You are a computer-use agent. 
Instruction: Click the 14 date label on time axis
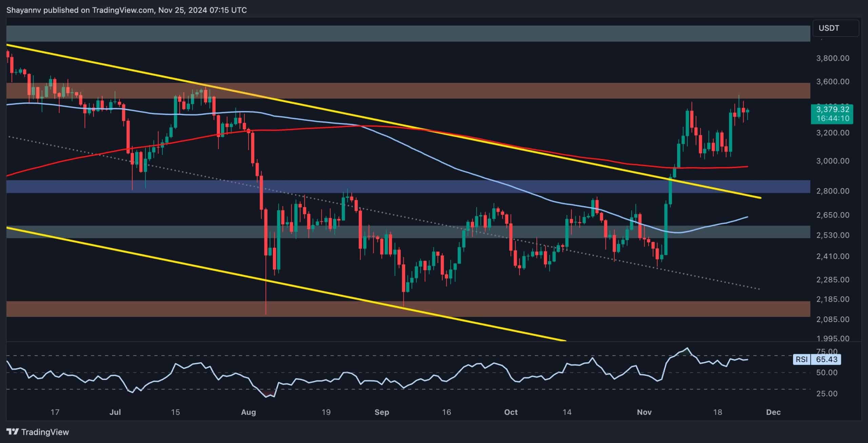567,412
